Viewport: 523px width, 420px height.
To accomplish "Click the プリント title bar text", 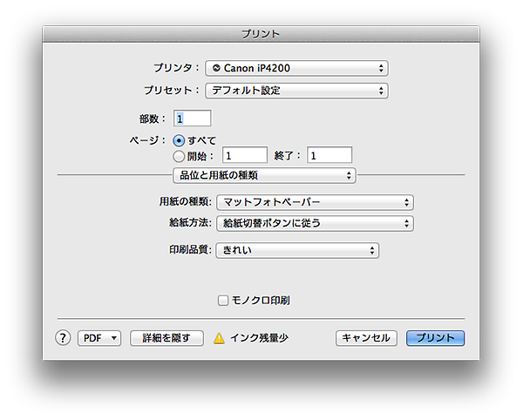I will point(261,34).
